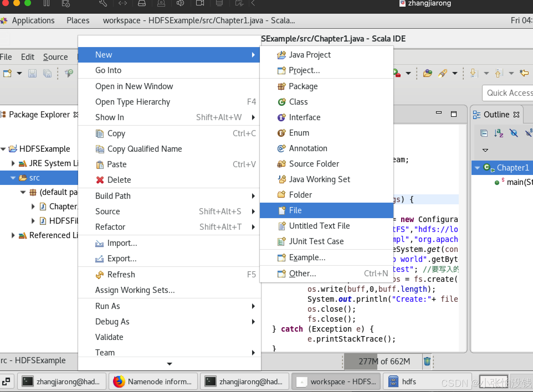The height and width of the screenshot is (392, 533).
Task: Open the Run button dropdown arrow
Action: (408, 73)
